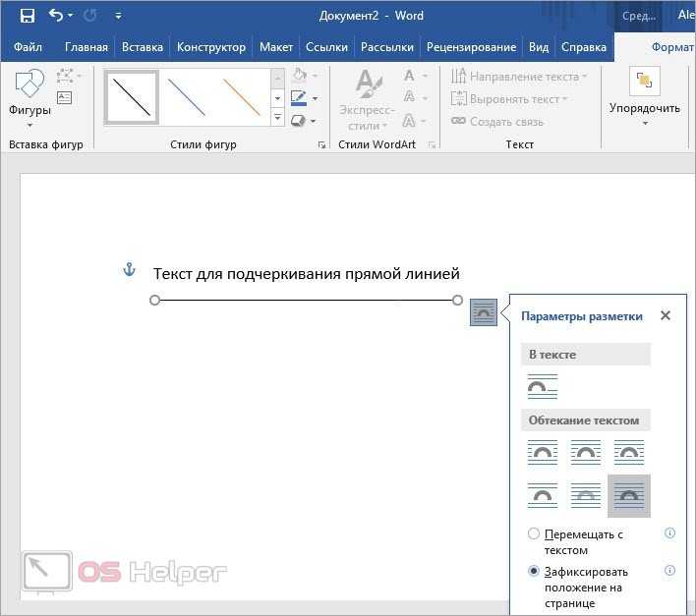The image size is (696, 616).
Task: Click info icon next to Зафиксировать положение
Action: tap(669, 571)
